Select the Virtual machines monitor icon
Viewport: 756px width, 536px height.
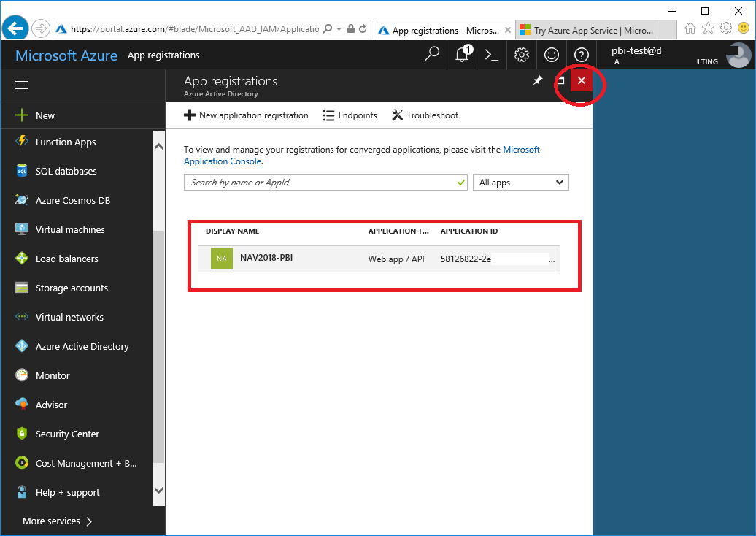[x=22, y=229]
